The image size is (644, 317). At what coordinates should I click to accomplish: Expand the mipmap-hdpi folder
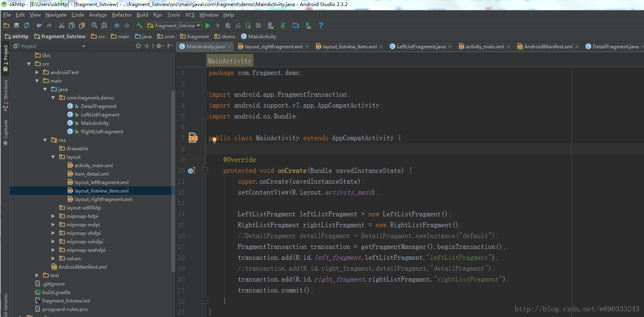[x=53, y=216]
